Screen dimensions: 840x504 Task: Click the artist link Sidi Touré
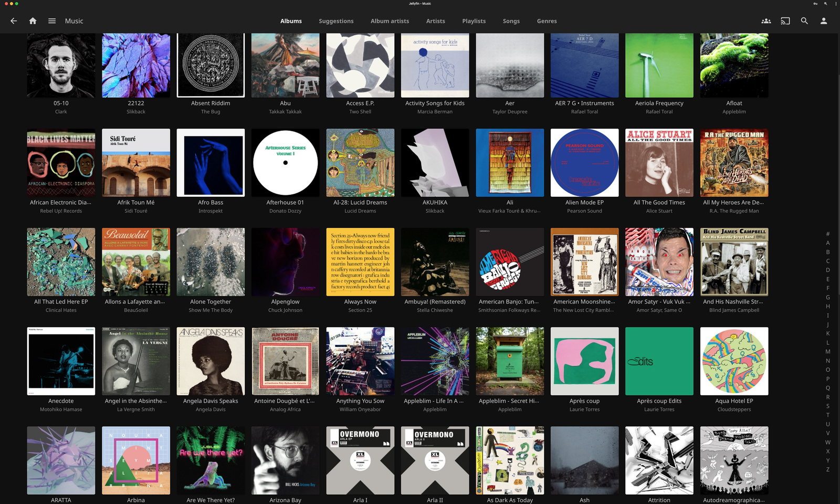pyautogui.click(x=136, y=211)
